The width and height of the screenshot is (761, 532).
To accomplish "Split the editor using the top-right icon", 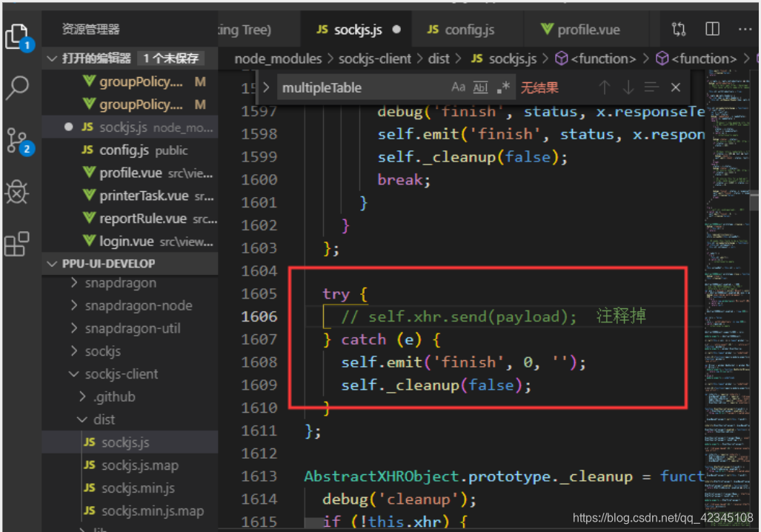I will [x=711, y=29].
